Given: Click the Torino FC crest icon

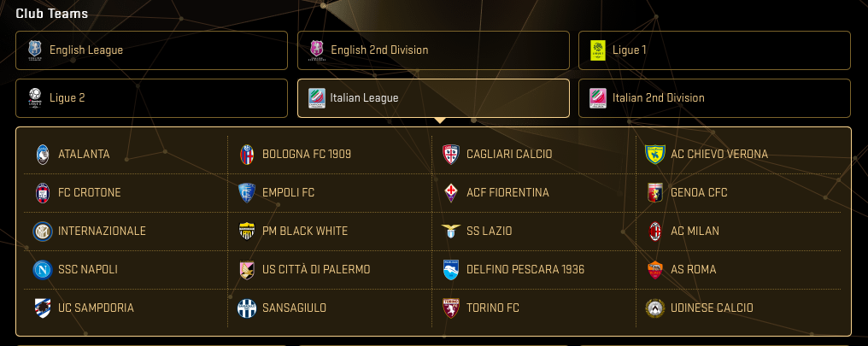Looking at the screenshot, I should click(x=450, y=308).
